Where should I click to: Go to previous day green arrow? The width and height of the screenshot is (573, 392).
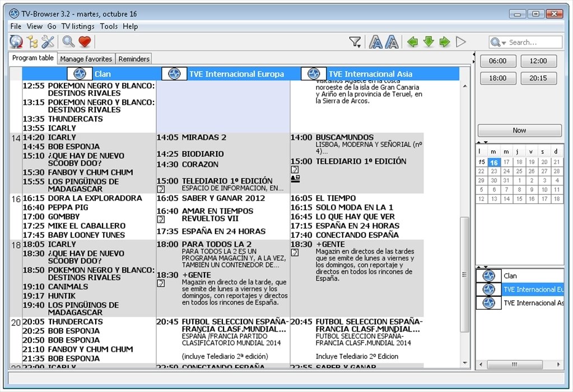click(x=413, y=42)
